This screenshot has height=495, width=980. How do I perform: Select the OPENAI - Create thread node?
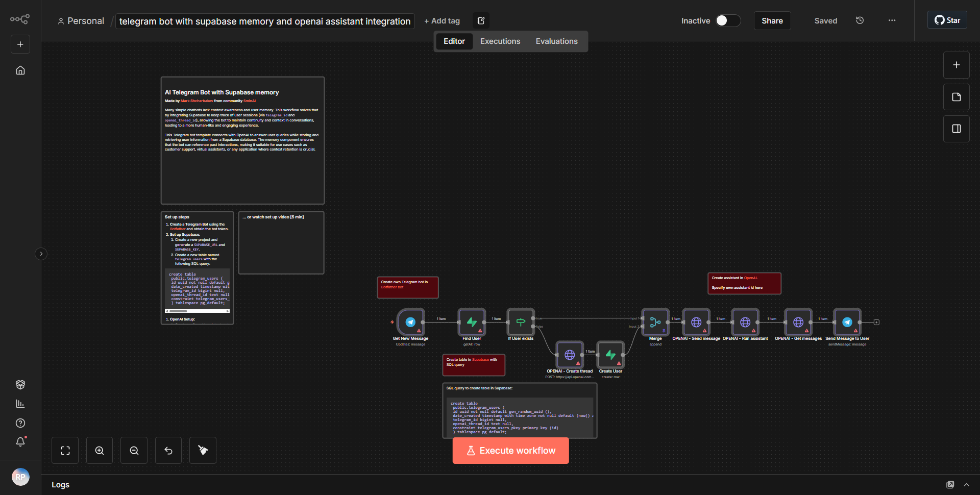pyautogui.click(x=570, y=355)
